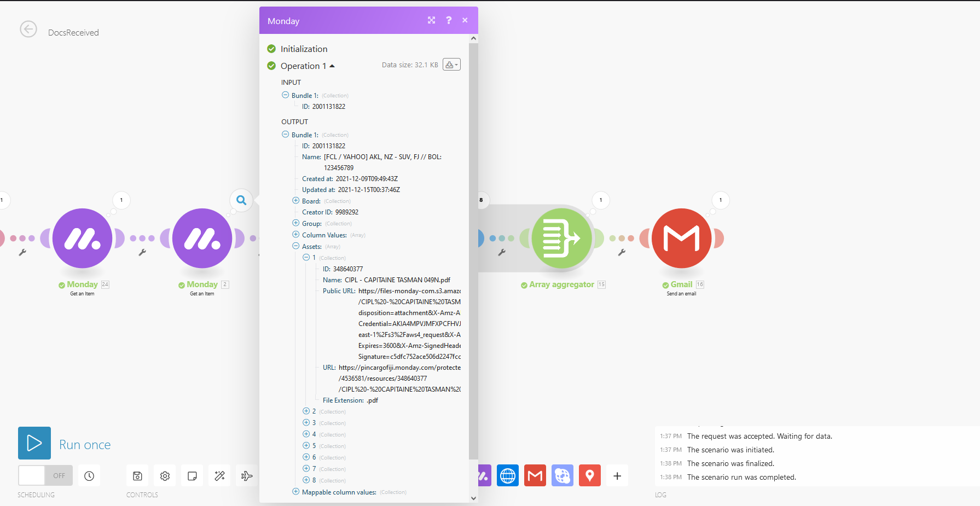The height and width of the screenshot is (506, 980).
Task: Expand asset item 4 collection
Action: tap(306, 434)
